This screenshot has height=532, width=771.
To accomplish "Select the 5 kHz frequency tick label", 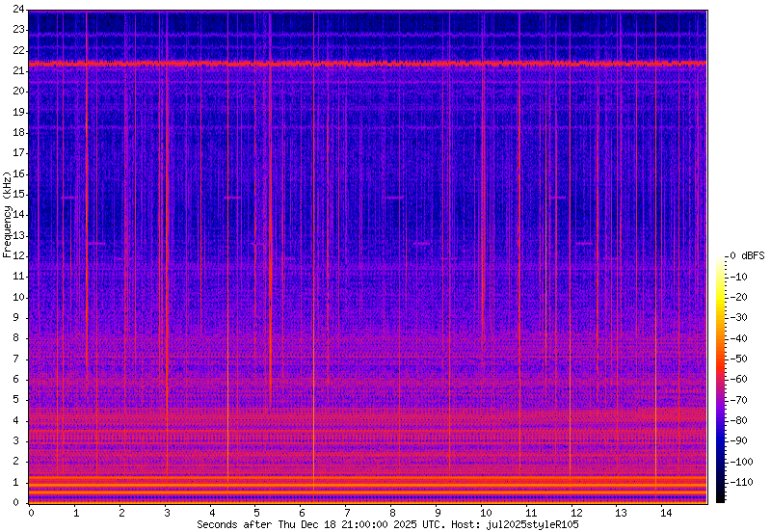I will pyautogui.click(x=22, y=399).
